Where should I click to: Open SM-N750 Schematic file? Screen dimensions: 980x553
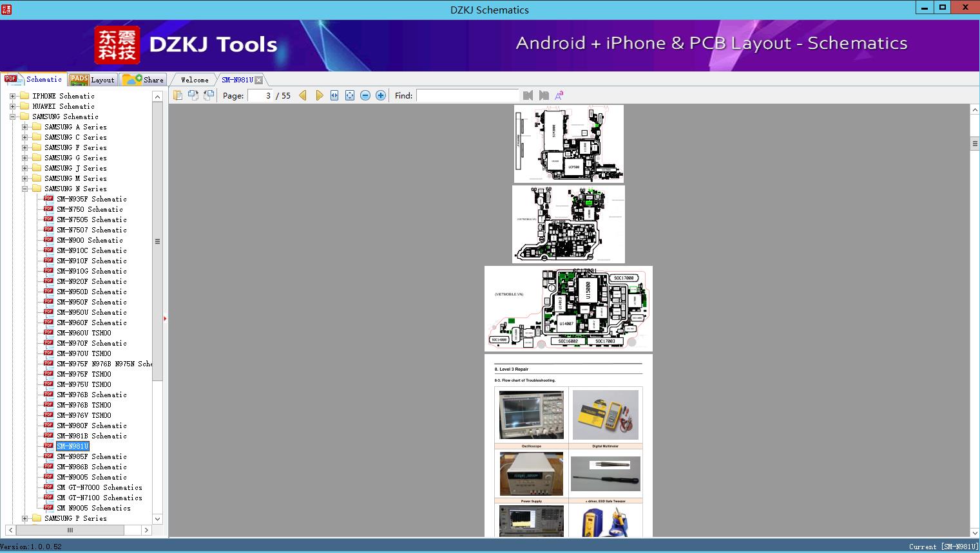click(x=90, y=209)
